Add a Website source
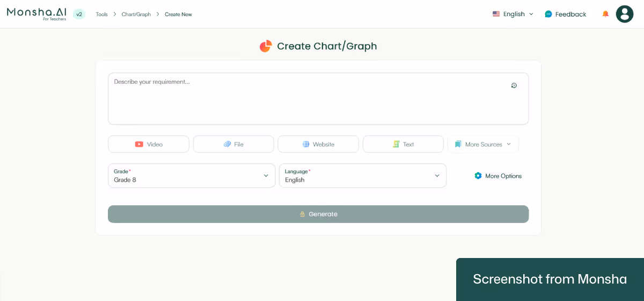The height and width of the screenshot is (301, 644). [x=318, y=144]
